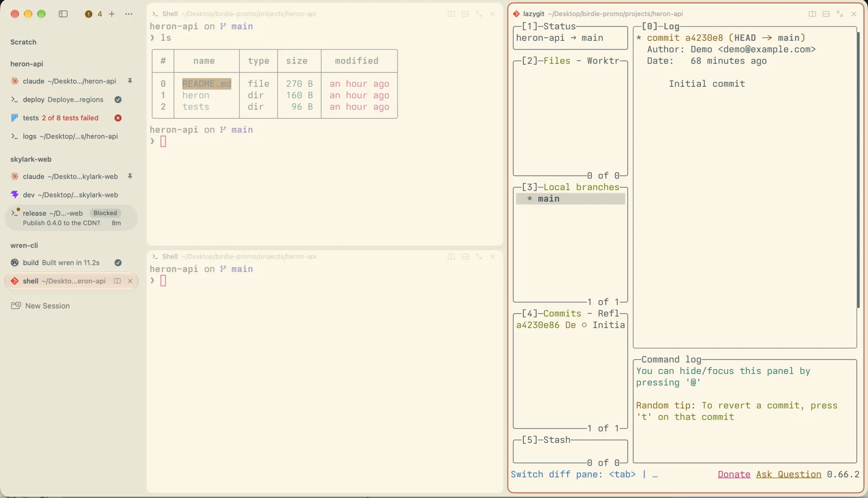Viewport: 868px width, 498px height.
Task: Click Ask Question link in lazygit
Action: pyautogui.click(x=789, y=474)
